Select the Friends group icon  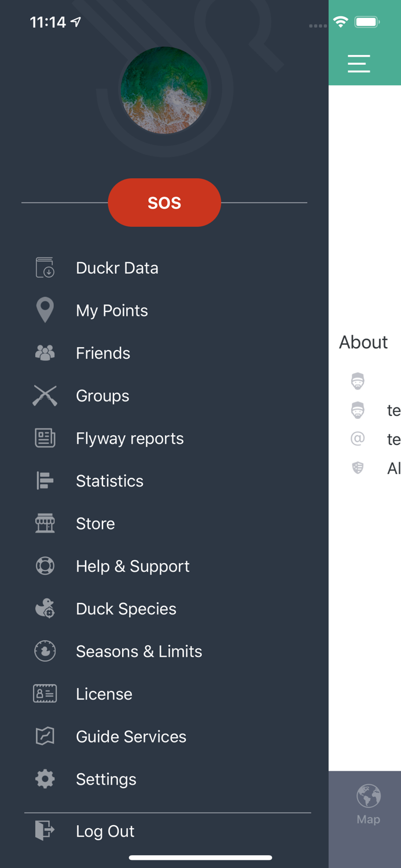click(x=45, y=352)
